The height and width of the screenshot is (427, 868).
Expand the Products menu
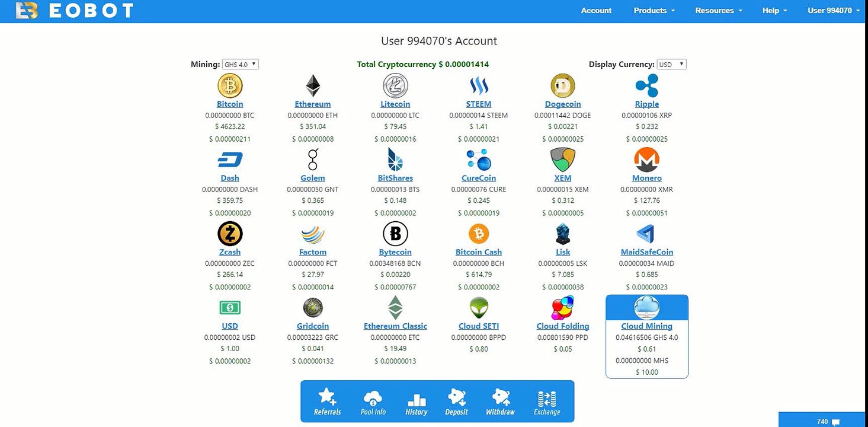(x=654, y=11)
